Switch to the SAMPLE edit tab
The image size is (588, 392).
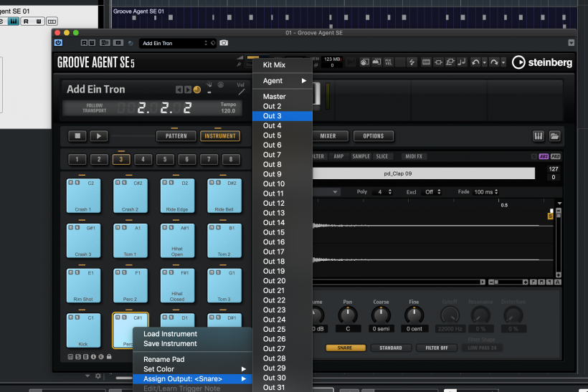pos(361,156)
